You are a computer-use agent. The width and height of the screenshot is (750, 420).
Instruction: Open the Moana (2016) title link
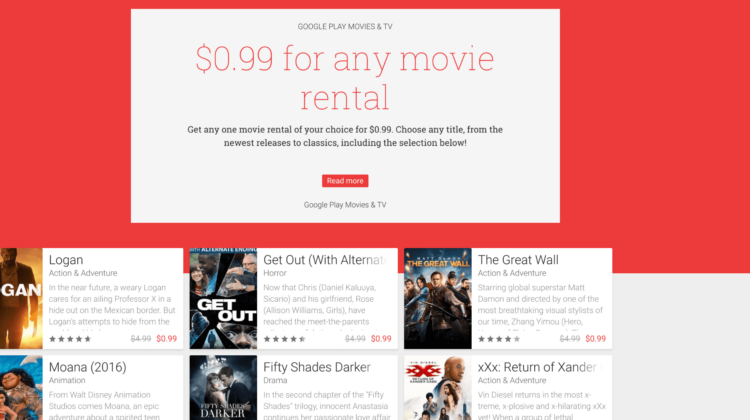(x=88, y=367)
